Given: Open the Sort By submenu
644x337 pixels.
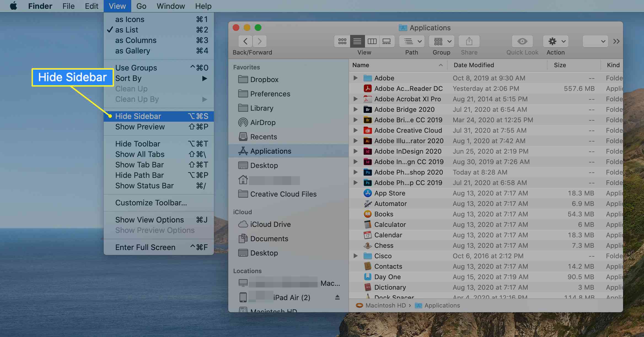Looking at the screenshot, I should pos(159,78).
